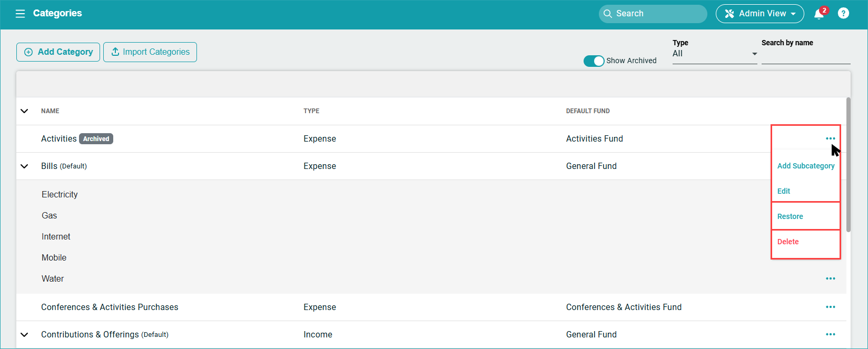868x349 pixels.
Task: Open the three-dot menu for Water row
Action: [830, 278]
